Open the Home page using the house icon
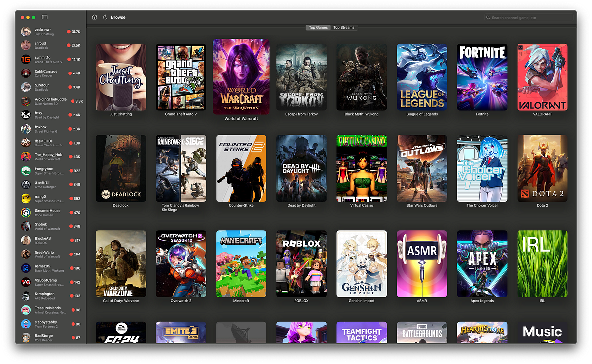 click(94, 17)
